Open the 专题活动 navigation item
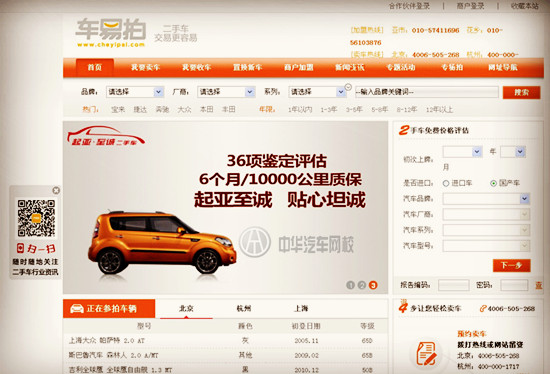The width and height of the screenshot is (550, 374). coord(401,67)
